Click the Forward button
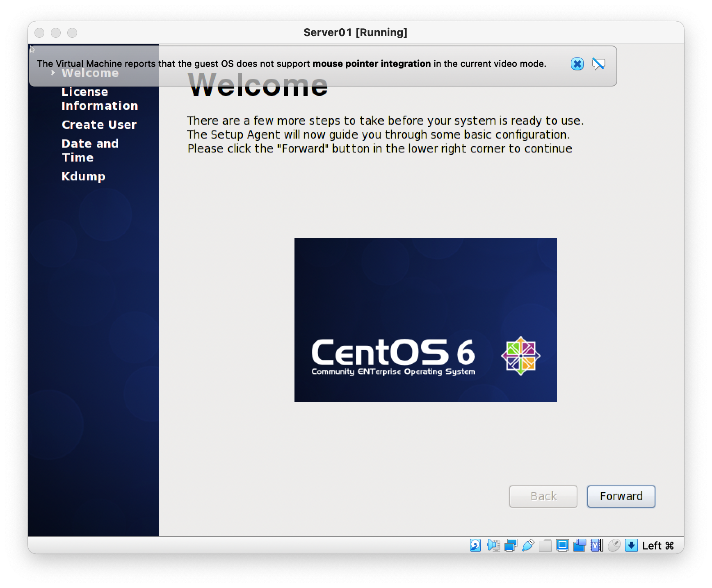This screenshot has width=712, height=588. pos(621,496)
